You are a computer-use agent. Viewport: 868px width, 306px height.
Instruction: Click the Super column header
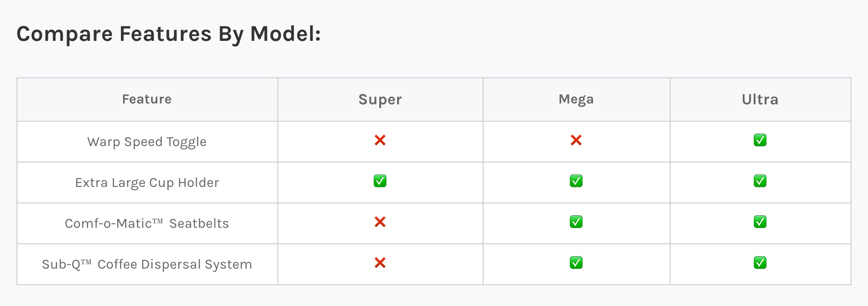[380, 100]
